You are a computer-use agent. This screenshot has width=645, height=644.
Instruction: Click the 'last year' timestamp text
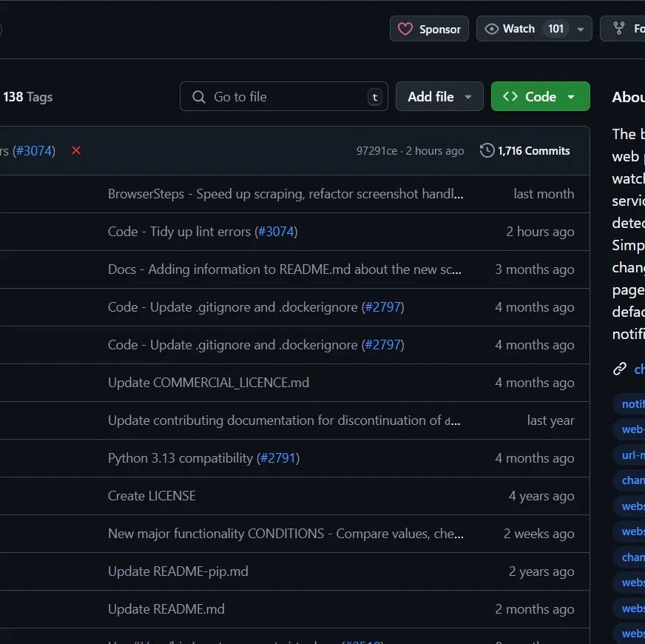[x=550, y=420]
